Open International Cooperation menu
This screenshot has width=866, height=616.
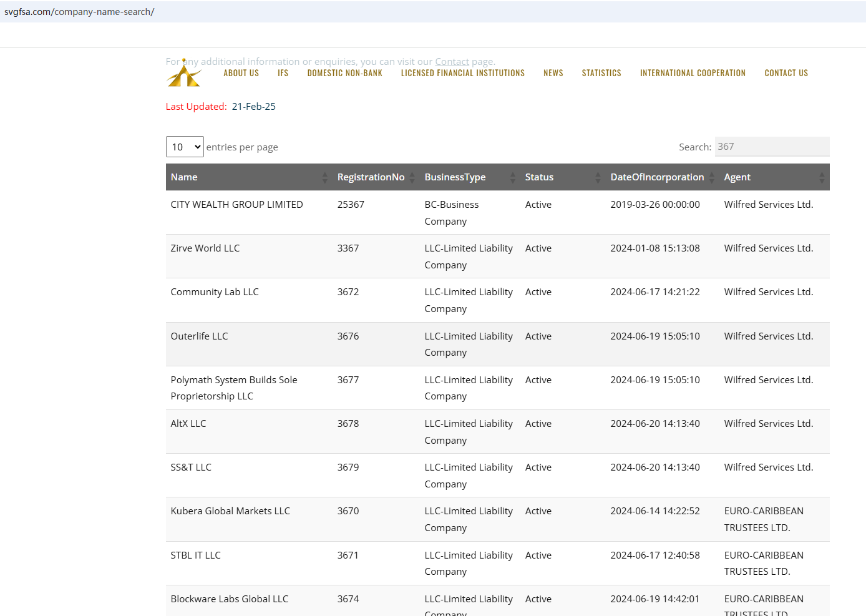click(x=693, y=73)
